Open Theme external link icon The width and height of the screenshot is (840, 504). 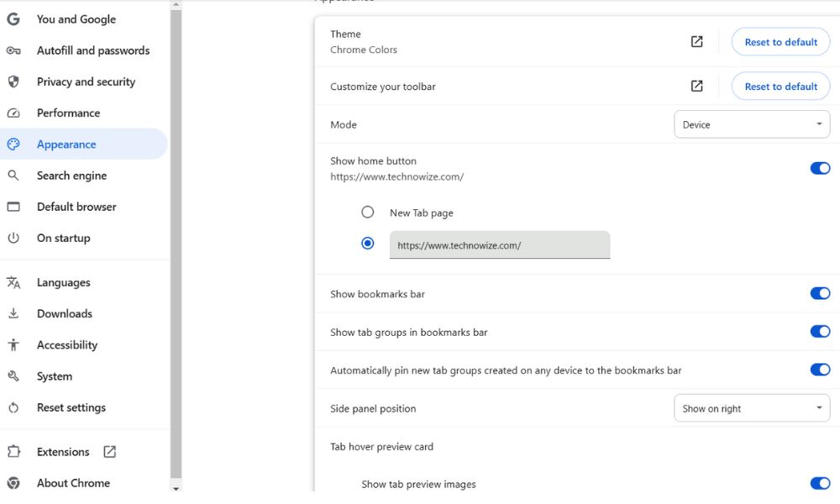[x=696, y=41]
